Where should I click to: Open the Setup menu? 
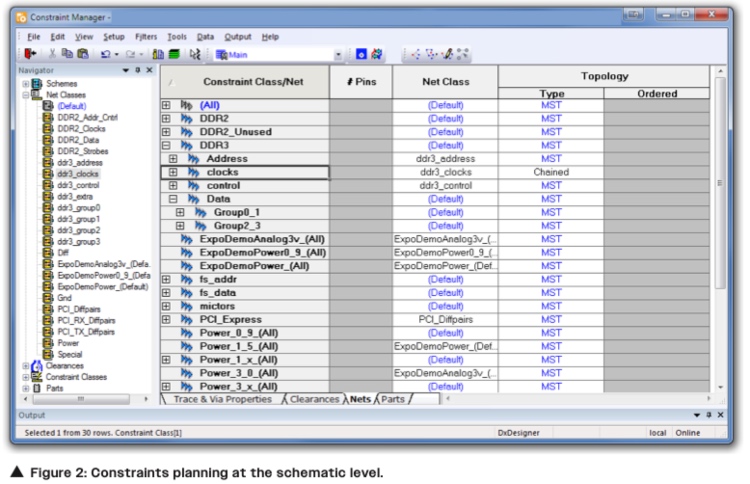(x=114, y=37)
